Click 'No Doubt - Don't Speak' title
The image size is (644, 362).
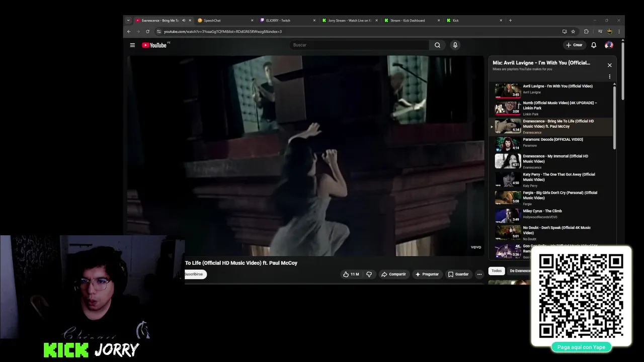[556, 230]
